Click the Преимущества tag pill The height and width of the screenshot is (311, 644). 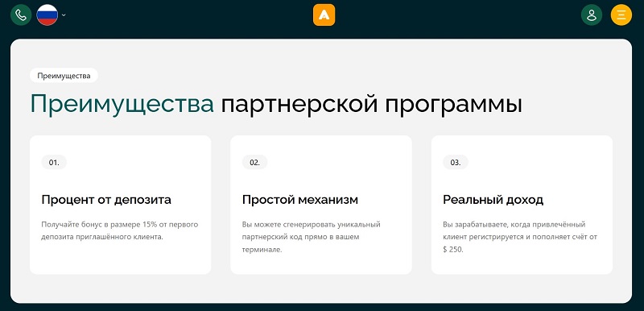[64, 76]
